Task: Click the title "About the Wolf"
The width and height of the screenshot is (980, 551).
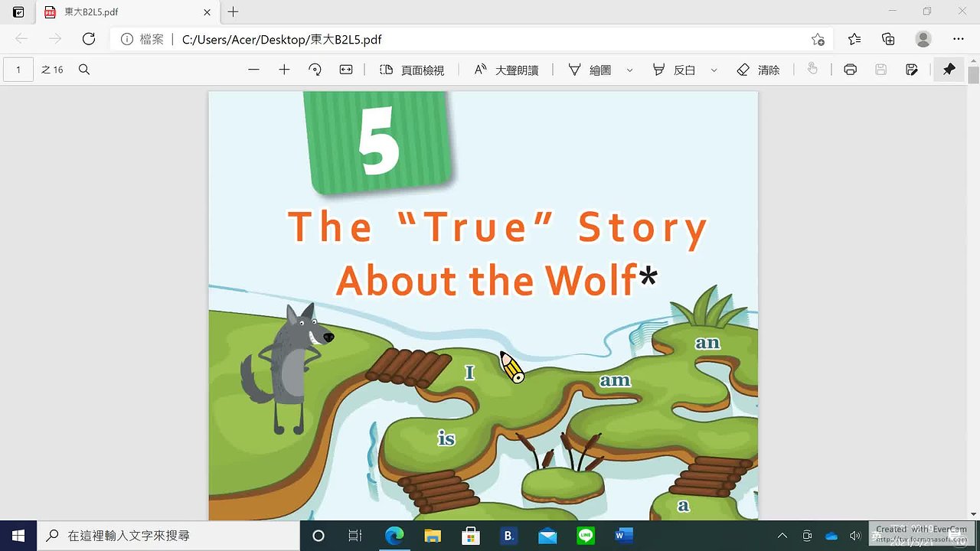Action: 487,280
